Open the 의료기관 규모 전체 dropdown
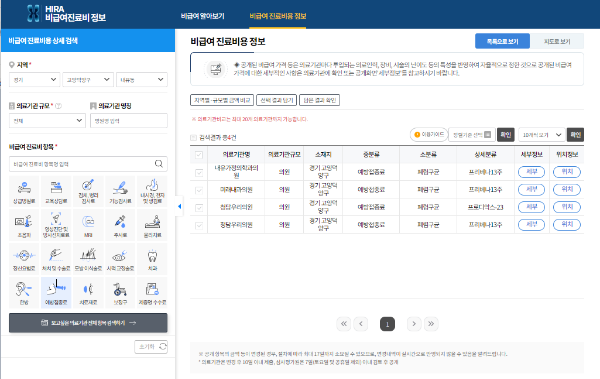This screenshot has height=379, width=600. [47, 121]
